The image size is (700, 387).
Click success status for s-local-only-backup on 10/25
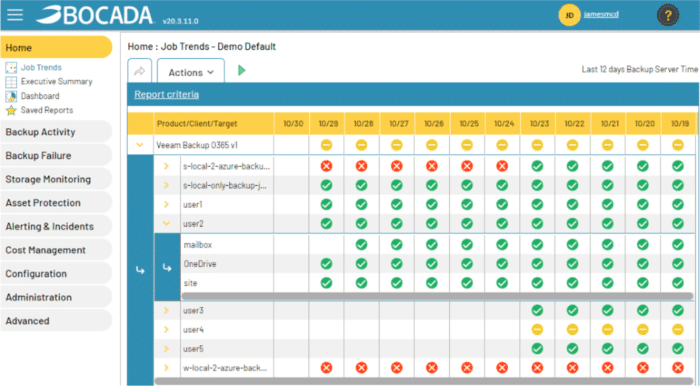[467, 185]
